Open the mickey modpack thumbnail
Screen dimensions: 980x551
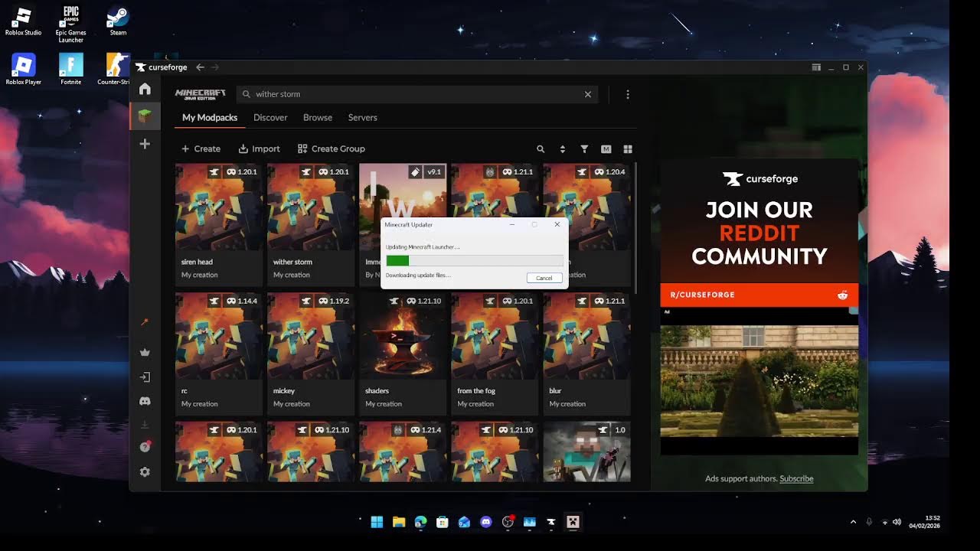(311, 336)
